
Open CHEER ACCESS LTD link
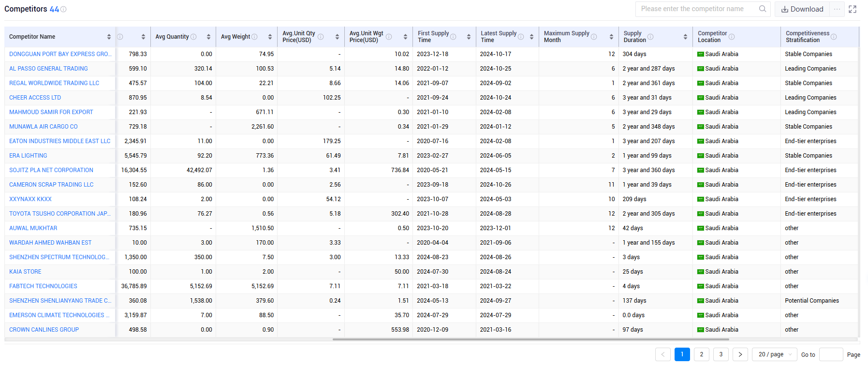click(35, 98)
